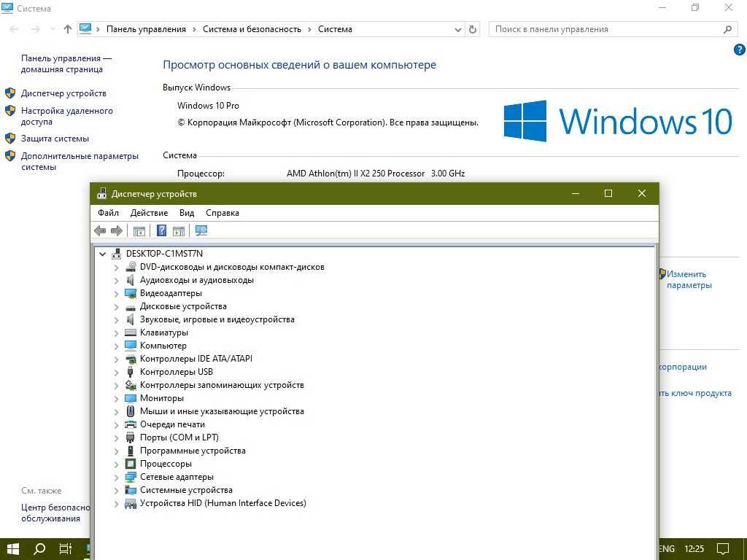Click the Back arrow in Device Manager toolbar
Image resolution: width=747 pixels, height=560 pixels.
coord(100,231)
